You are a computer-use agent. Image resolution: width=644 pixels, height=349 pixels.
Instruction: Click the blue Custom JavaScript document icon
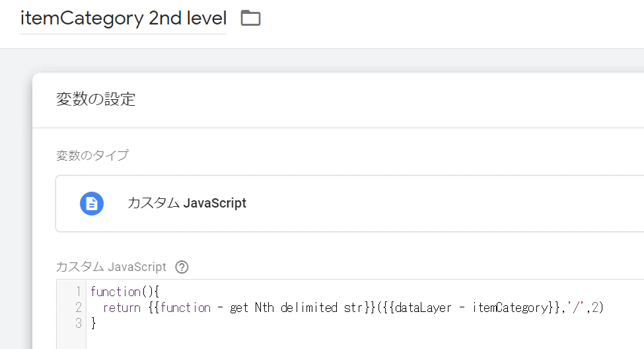pos(92,204)
